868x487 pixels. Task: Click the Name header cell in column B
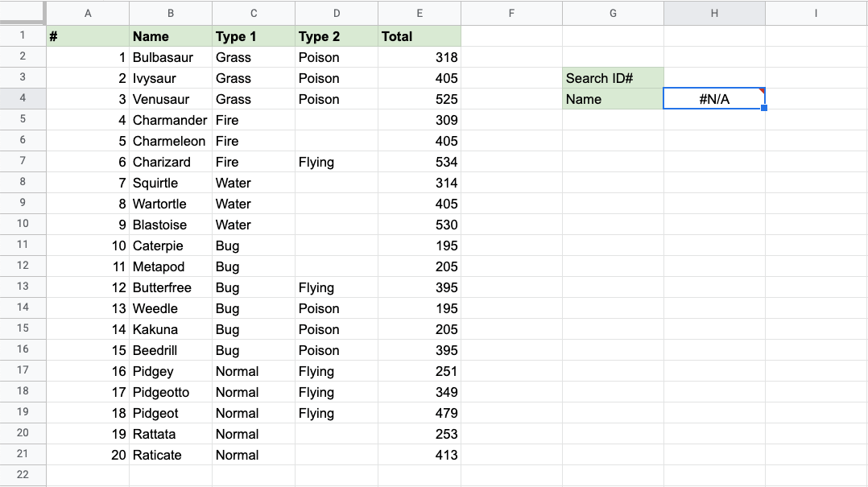pos(170,36)
